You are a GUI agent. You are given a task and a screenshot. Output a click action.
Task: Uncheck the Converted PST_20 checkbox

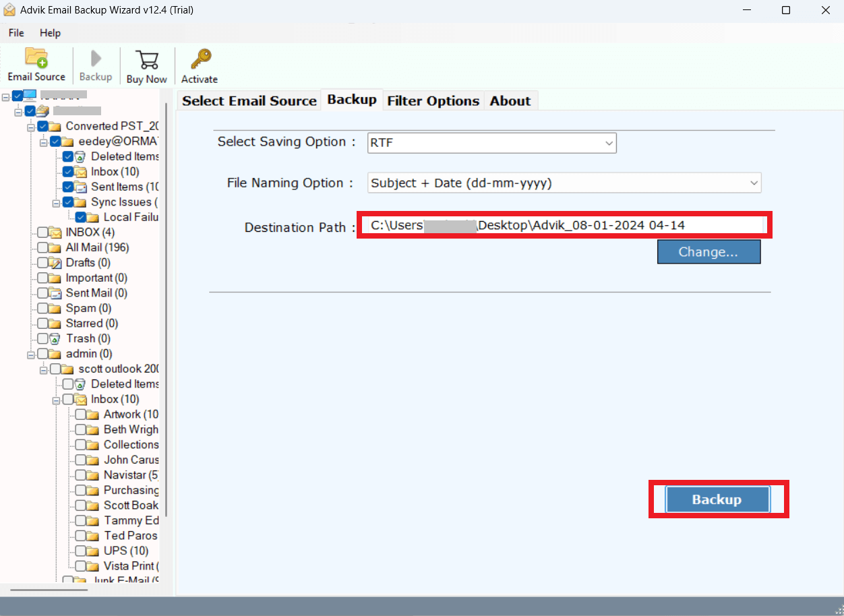pos(42,126)
